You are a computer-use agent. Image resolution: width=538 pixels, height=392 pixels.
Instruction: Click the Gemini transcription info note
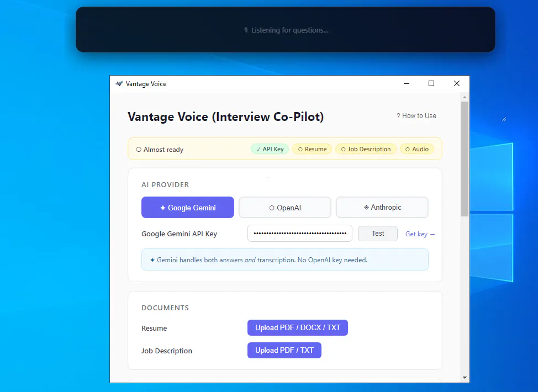click(285, 259)
